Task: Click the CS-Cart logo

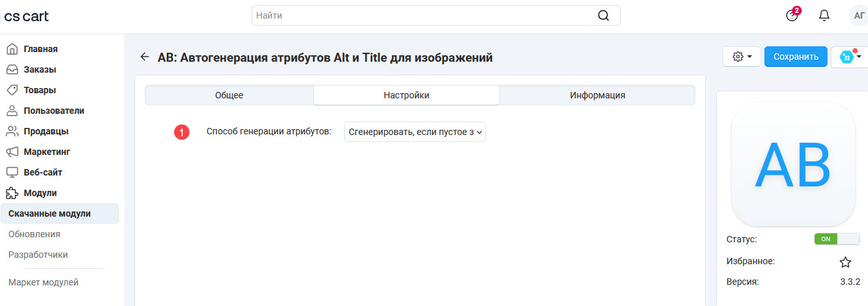Action: [x=26, y=16]
